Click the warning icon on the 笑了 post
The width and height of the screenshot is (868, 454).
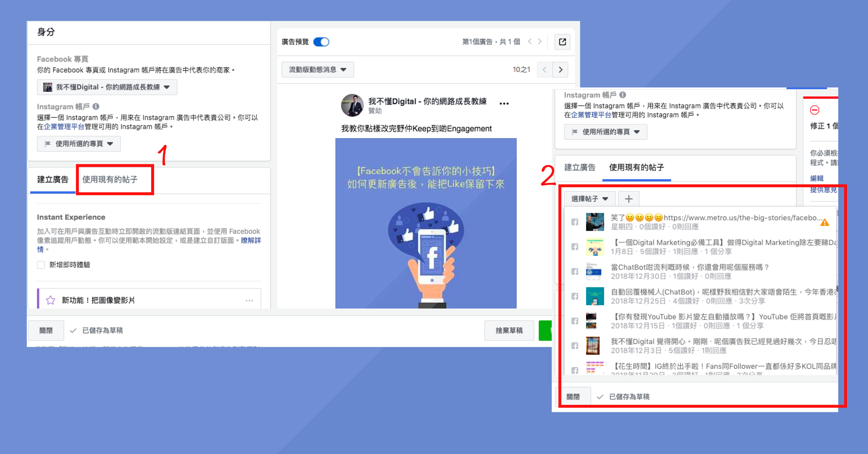pos(825,223)
